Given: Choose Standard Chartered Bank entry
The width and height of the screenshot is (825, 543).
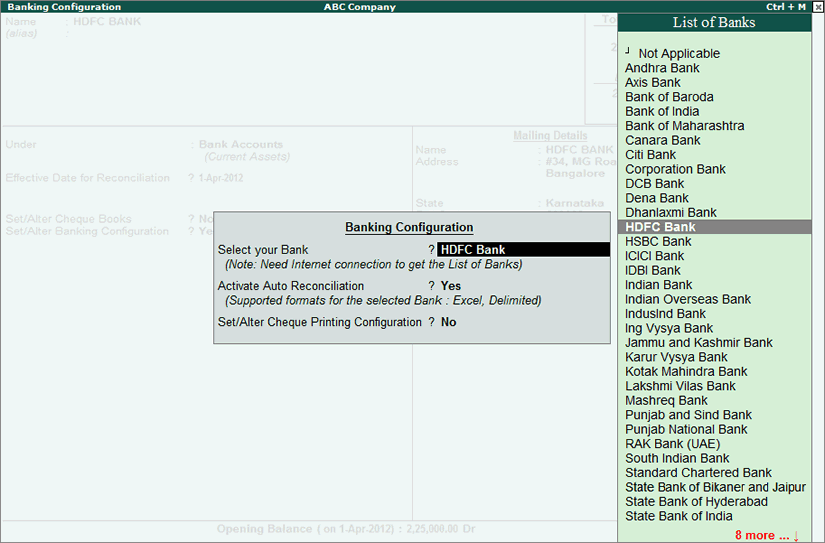Looking at the screenshot, I should click(x=698, y=473).
